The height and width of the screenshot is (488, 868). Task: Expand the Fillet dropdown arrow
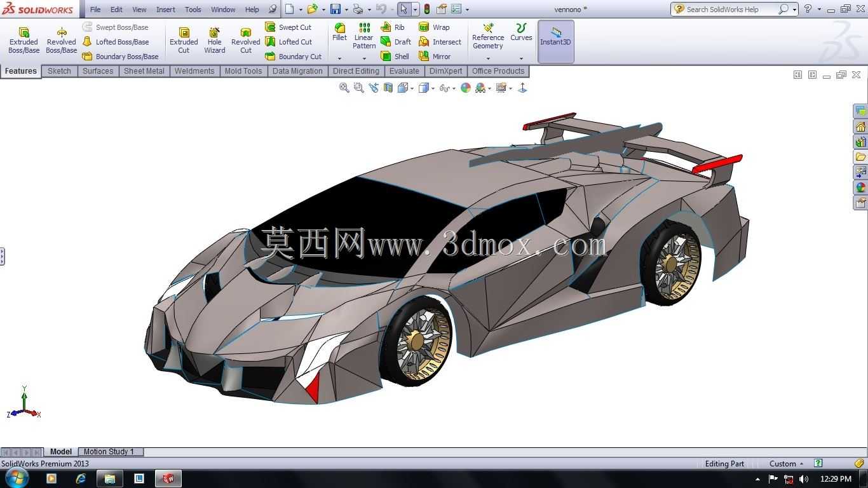pos(340,58)
